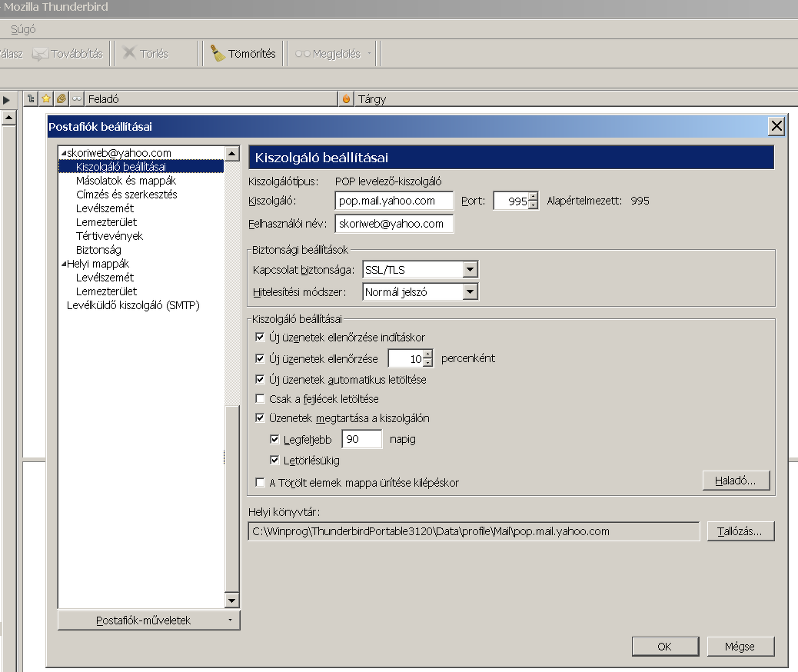798x672 pixels.
Task: Click main window scroll up arrow
Action: [8, 118]
